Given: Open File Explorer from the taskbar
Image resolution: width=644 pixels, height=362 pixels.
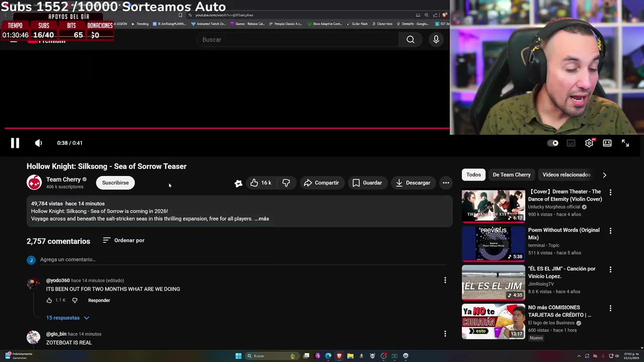Looking at the screenshot, I should pos(351,356).
